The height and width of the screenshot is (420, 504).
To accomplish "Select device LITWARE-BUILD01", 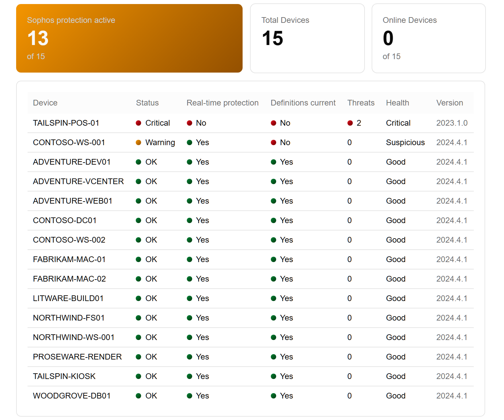I will pos(68,298).
